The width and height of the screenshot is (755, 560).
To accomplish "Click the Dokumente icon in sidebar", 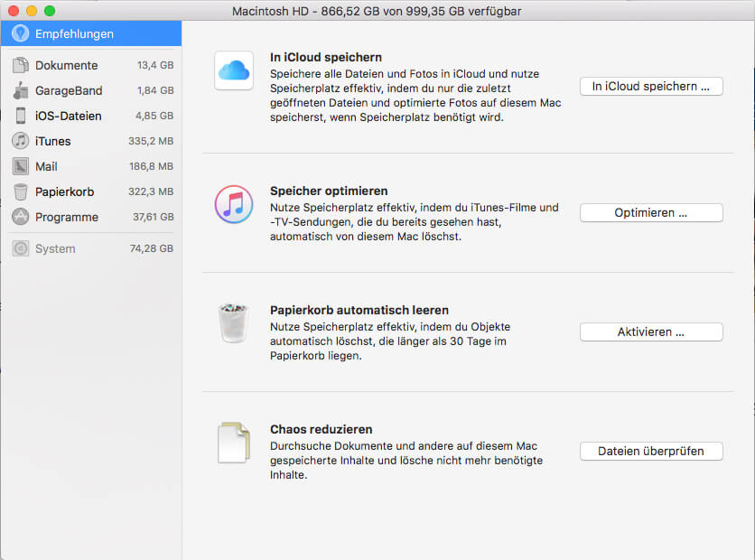I will pyautogui.click(x=20, y=65).
